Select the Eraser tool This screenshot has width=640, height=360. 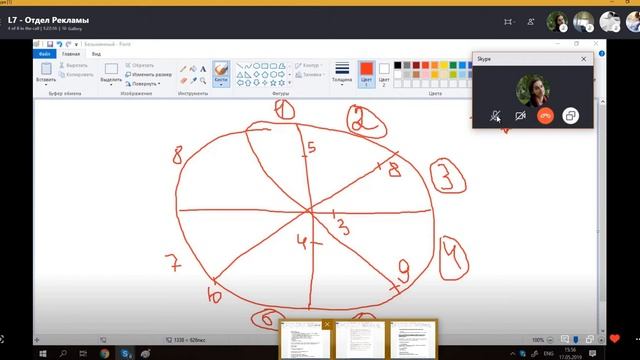184,80
